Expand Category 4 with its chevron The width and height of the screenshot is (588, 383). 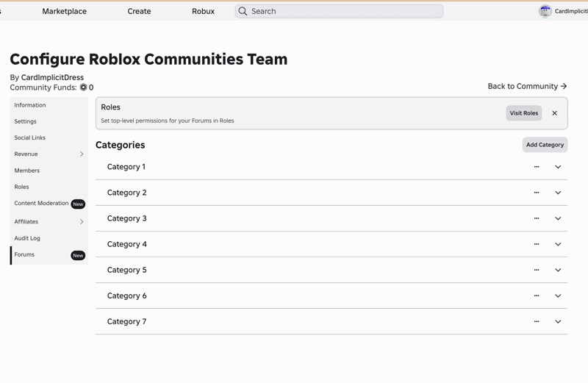(558, 244)
